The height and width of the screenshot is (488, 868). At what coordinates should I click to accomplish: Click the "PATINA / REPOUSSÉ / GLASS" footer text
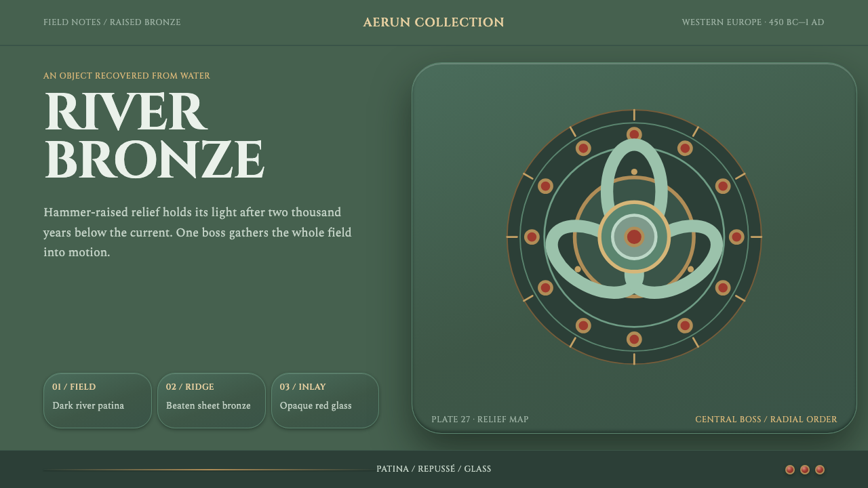coord(434,469)
